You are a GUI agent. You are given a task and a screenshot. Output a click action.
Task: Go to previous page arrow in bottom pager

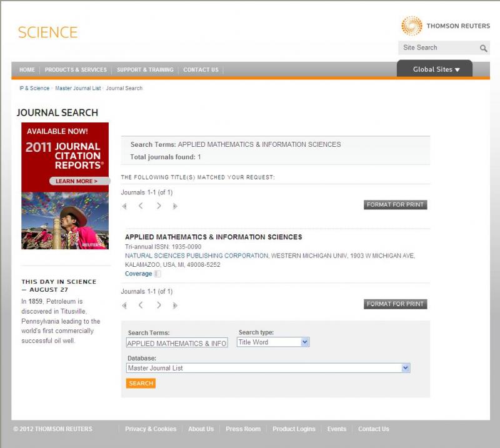(x=141, y=305)
